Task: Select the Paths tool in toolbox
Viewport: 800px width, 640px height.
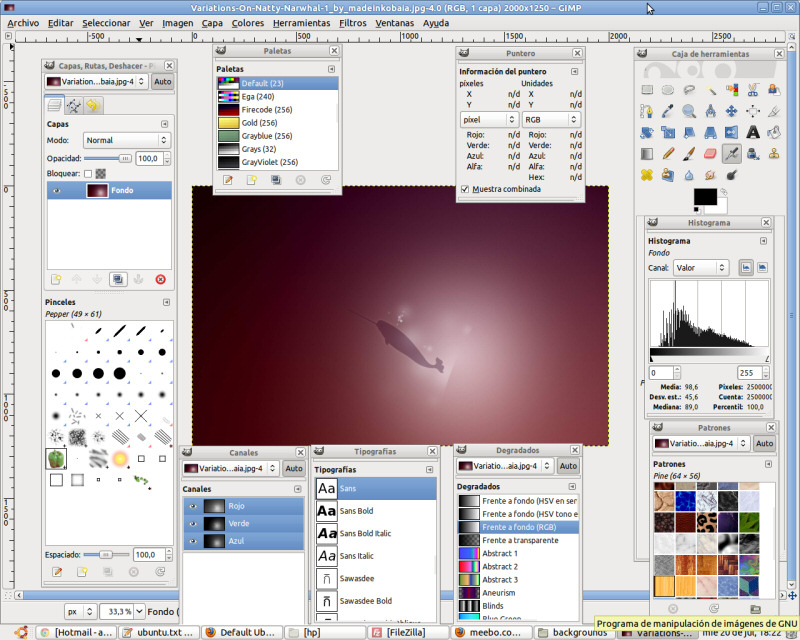Action: click(x=647, y=111)
